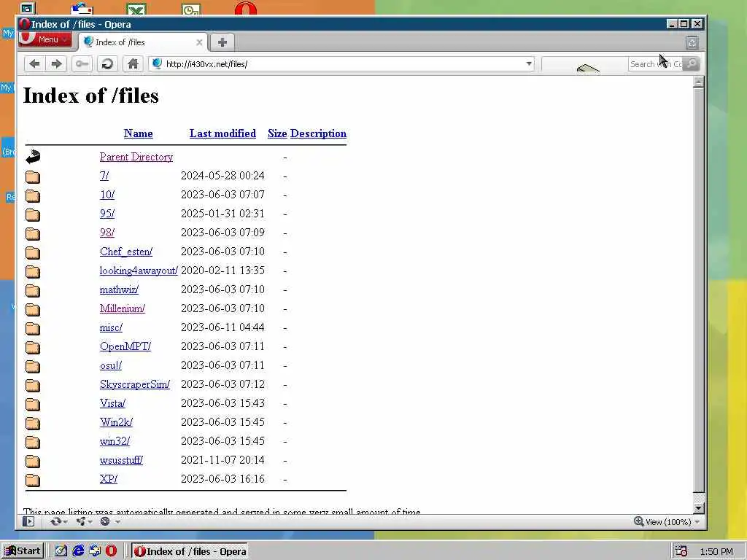Open the Vista/ folder link
The width and height of the screenshot is (747, 560).
[x=112, y=403]
